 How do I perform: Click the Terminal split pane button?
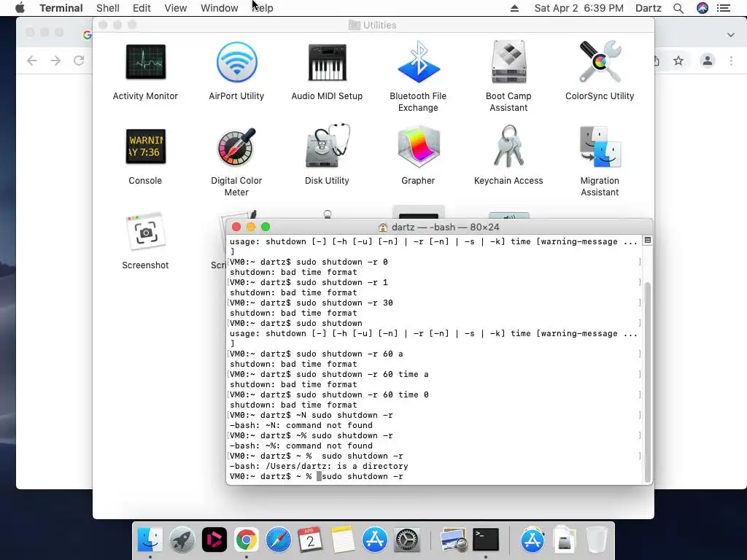point(648,241)
